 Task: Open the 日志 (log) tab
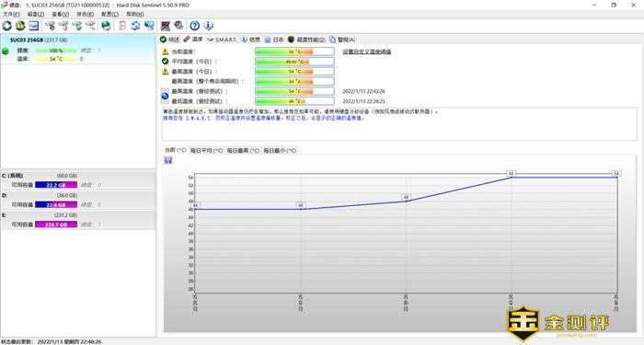(x=274, y=40)
